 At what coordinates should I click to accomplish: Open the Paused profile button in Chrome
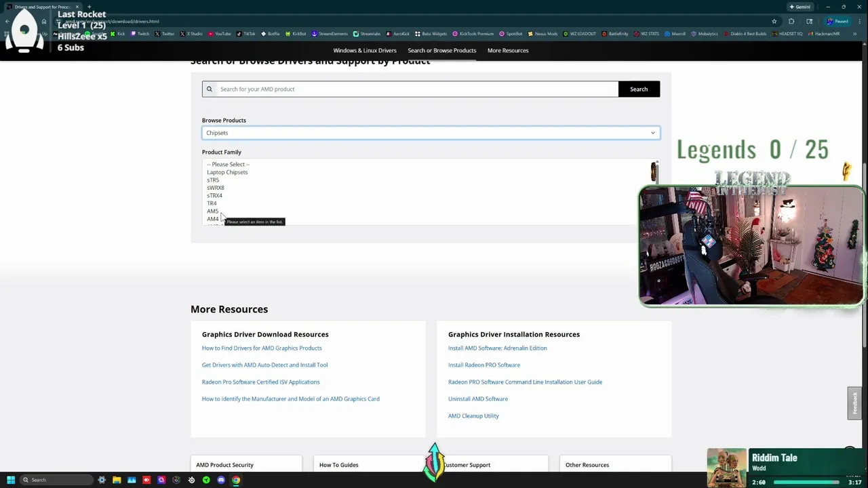[838, 21]
